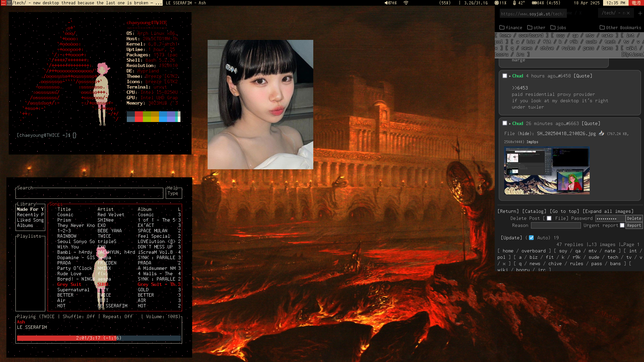Expand the desktop screenshot thumbnail in post #6663
644x362 pixels.
point(547,171)
